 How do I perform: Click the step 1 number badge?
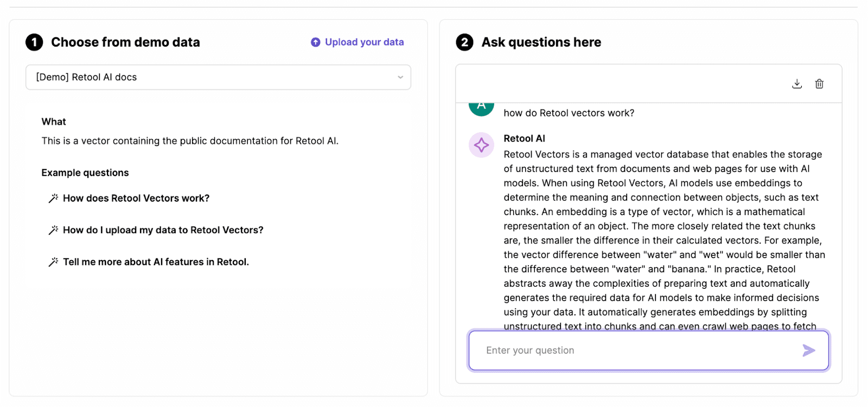pyautogui.click(x=34, y=42)
